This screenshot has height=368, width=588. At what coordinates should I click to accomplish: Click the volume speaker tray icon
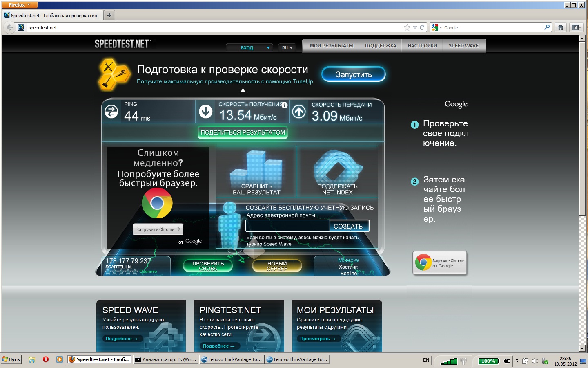[535, 361]
